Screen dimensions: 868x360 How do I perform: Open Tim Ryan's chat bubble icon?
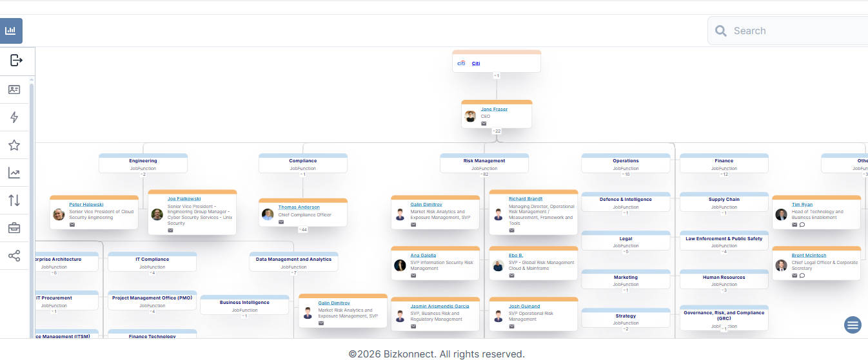(802, 225)
